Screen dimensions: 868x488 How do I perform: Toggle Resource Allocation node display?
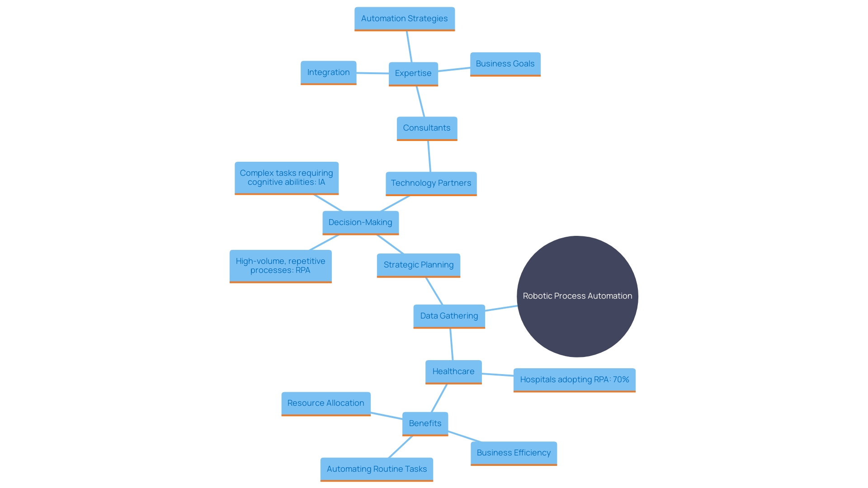327,402
